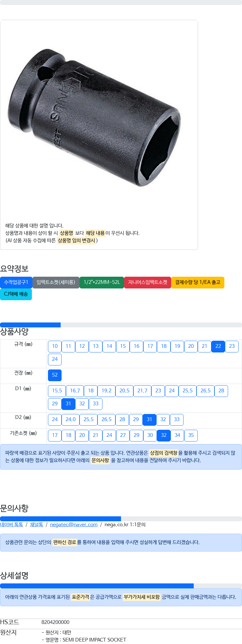
Task: Select the 52 option under 전장
Action: 55,375
